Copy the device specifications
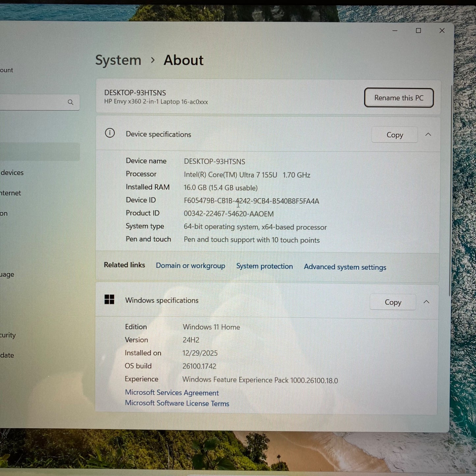The height and width of the screenshot is (476, 476). pyautogui.click(x=395, y=135)
